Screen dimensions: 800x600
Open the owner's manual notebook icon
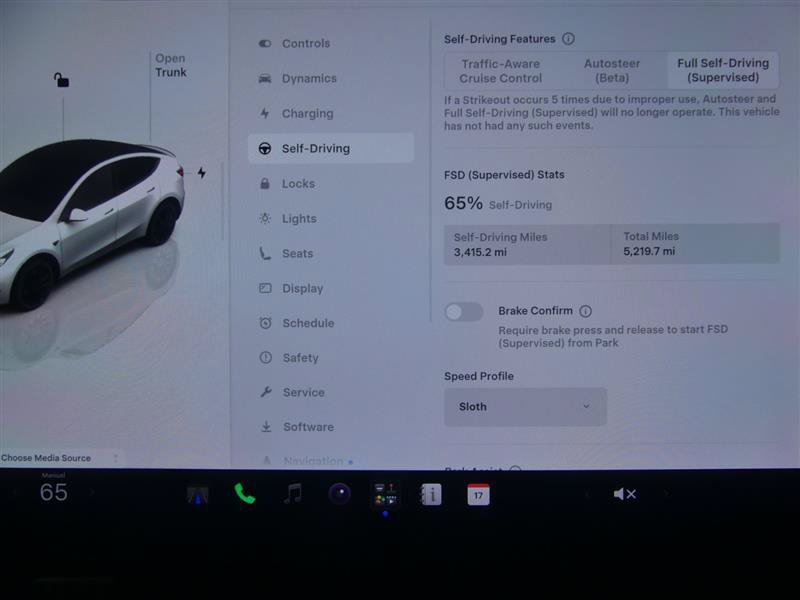tap(431, 494)
